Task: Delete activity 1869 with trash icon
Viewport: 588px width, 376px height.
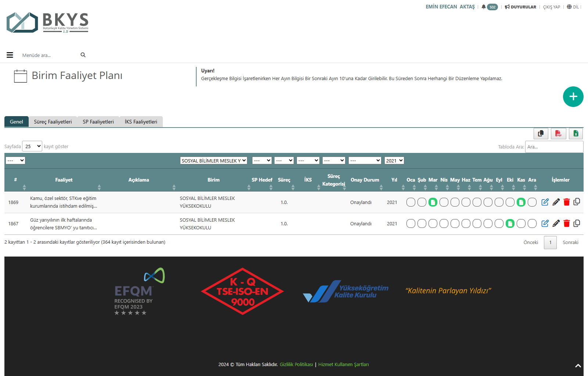Action: click(x=566, y=202)
